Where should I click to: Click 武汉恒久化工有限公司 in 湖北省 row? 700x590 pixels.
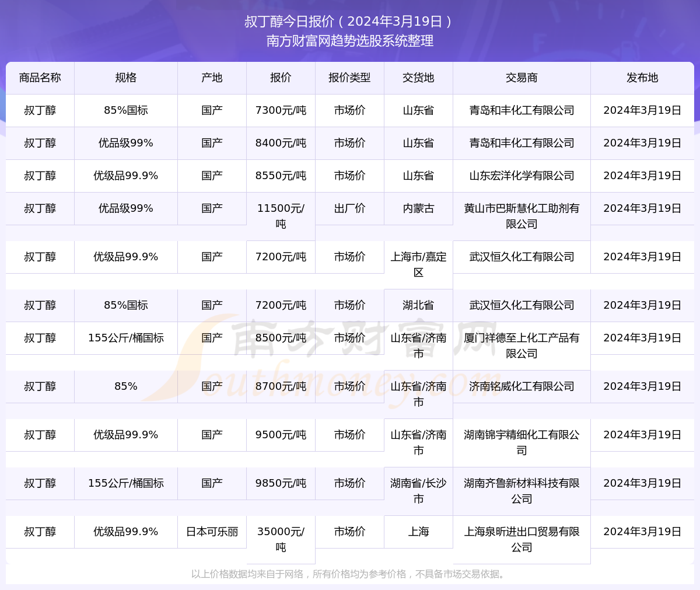tap(521, 305)
